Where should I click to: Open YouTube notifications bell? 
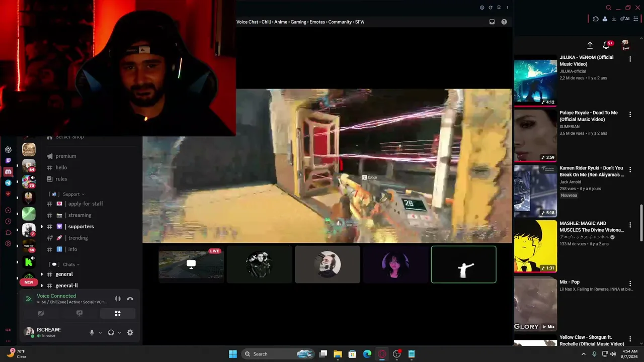[607, 45]
